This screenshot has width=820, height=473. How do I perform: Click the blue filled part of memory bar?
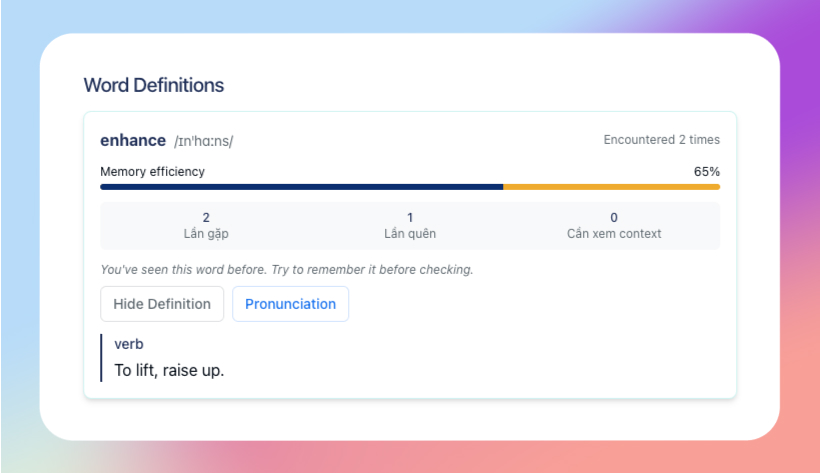tap(300, 187)
